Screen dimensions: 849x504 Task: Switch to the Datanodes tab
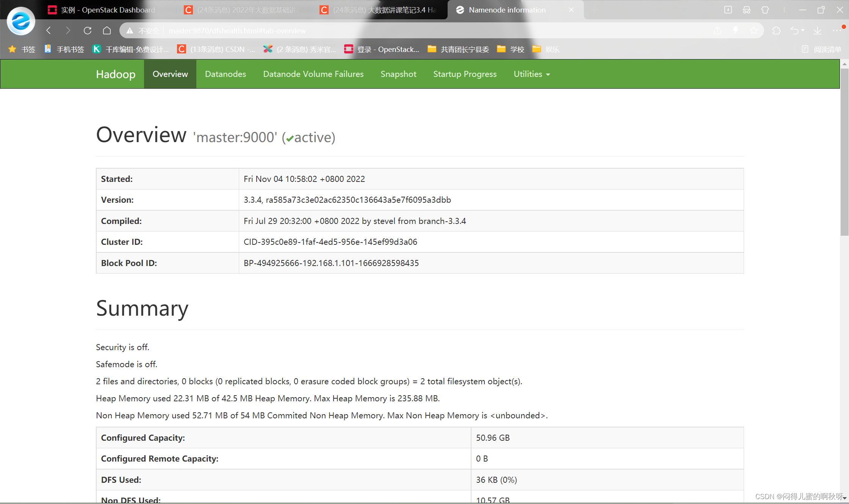pyautogui.click(x=226, y=74)
